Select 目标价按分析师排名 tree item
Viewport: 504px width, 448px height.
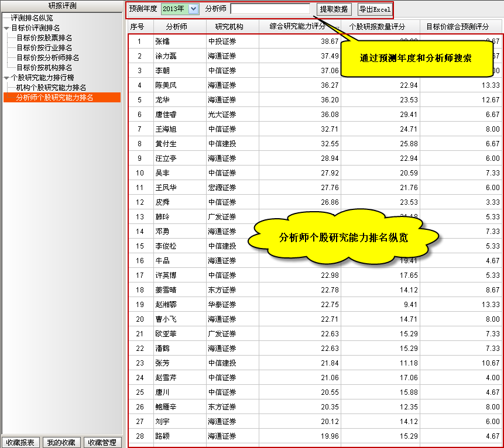[47, 58]
